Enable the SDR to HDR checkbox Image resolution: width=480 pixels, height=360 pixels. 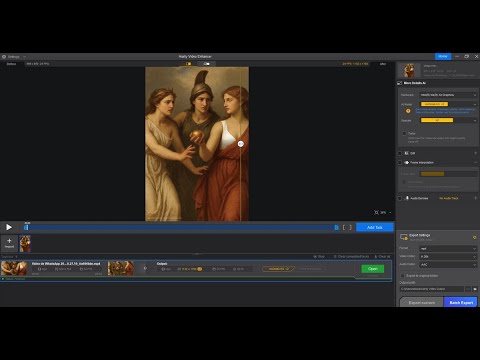tap(400, 153)
